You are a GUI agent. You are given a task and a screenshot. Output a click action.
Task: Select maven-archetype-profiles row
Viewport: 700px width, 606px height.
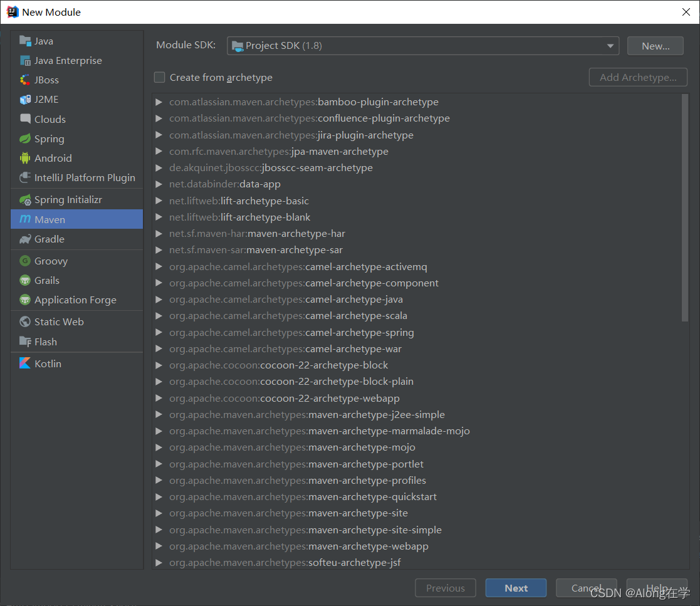pos(417,481)
